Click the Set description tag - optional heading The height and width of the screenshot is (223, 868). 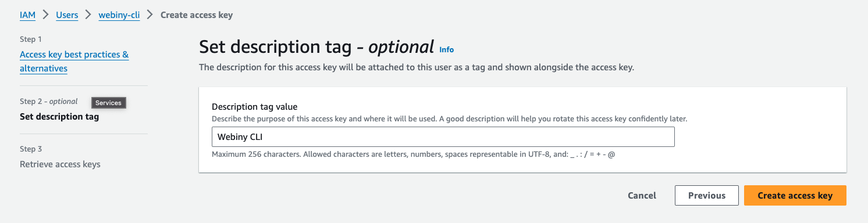[x=316, y=46]
